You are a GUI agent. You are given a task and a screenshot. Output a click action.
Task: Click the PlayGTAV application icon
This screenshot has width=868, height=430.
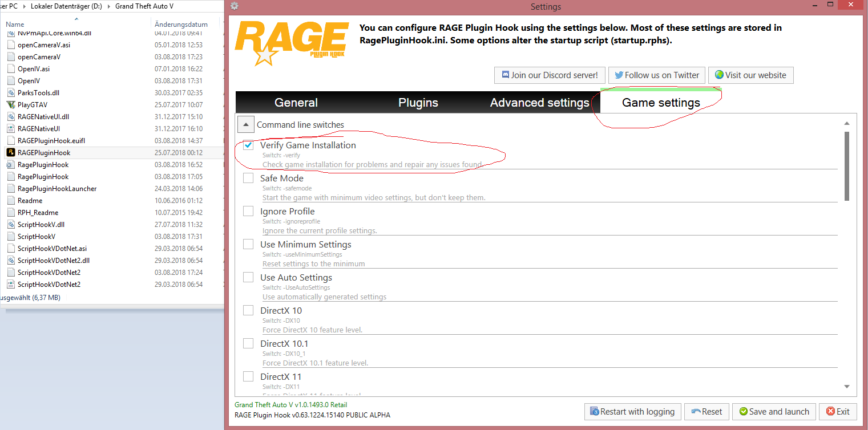point(10,104)
